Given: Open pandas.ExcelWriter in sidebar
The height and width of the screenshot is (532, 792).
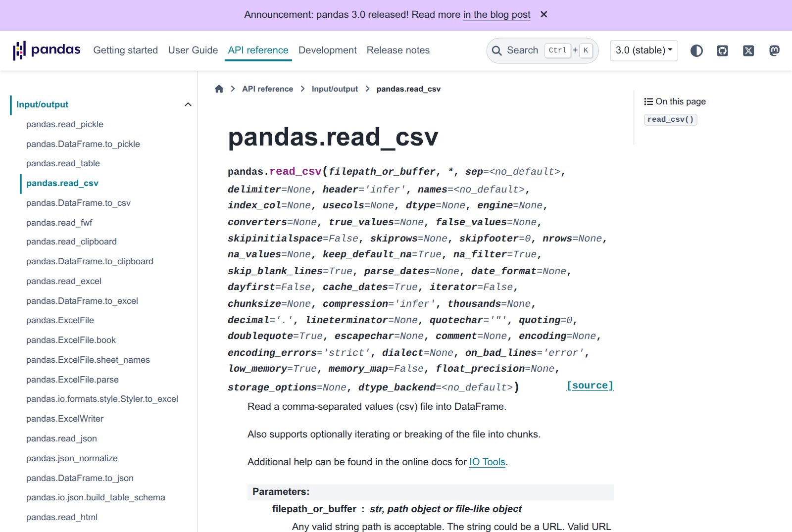Looking at the screenshot, I should 65,419.
